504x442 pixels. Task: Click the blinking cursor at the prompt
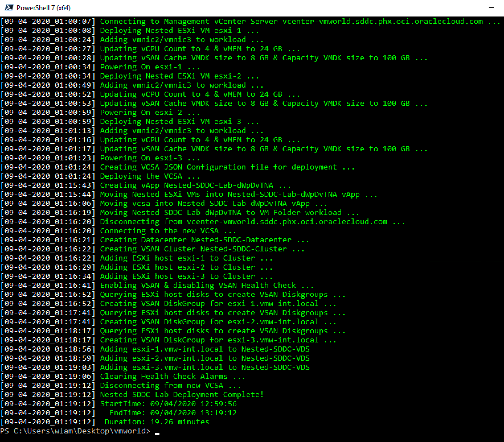(157, 432)
